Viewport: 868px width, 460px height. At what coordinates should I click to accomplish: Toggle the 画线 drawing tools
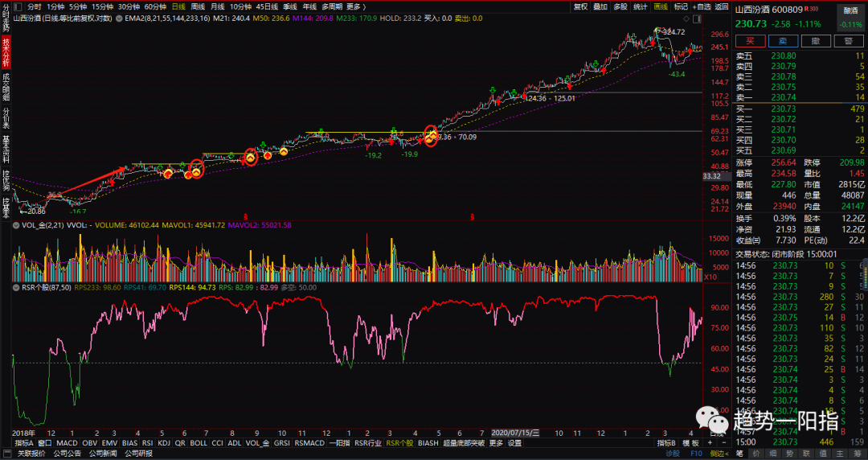661,6
